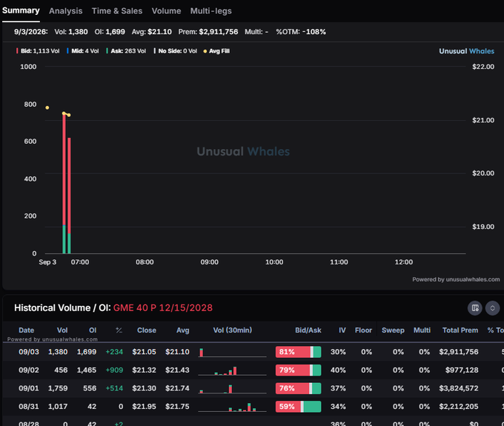
Task: Sort table by Avg column
Action: [x=183, y=330]
